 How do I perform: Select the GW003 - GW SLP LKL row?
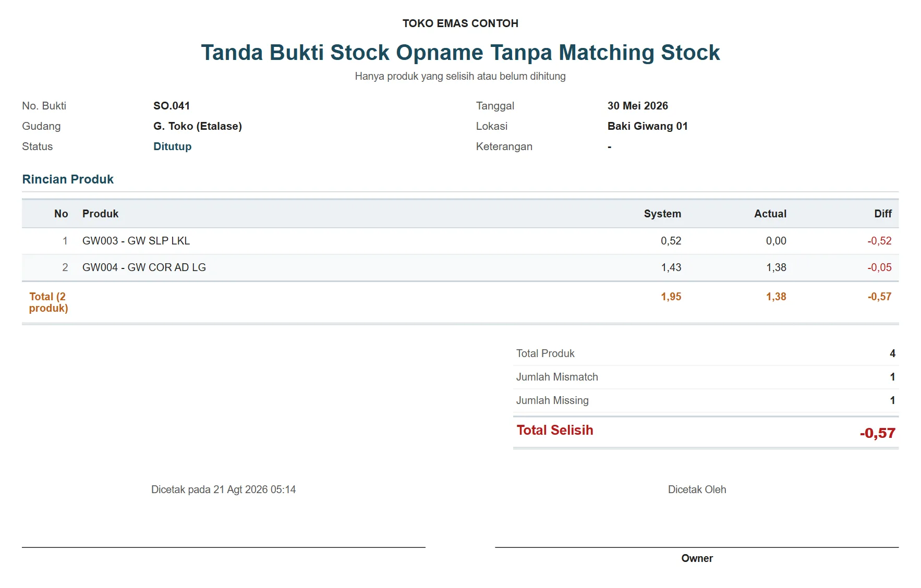click(460, 241)
